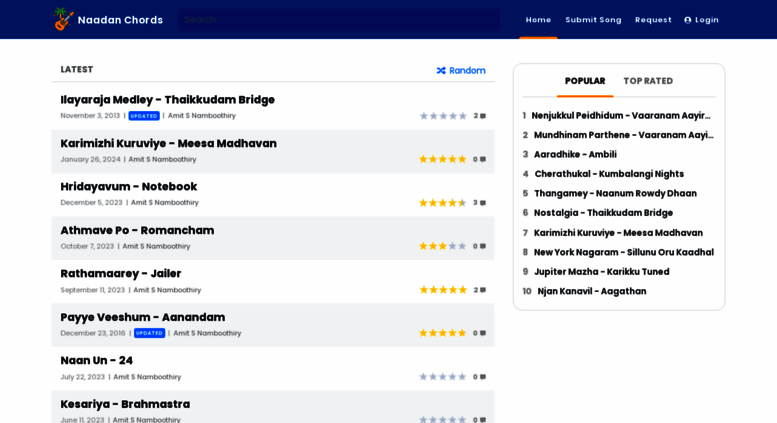This screenshot has height=423, width=777.
Task: Click the Login user icon
Action: (x=688, y=20)
